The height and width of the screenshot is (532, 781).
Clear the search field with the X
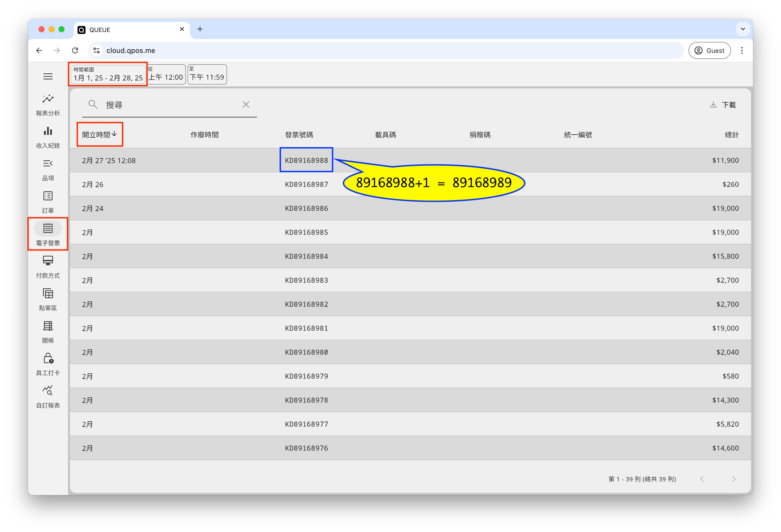point(246,104)
